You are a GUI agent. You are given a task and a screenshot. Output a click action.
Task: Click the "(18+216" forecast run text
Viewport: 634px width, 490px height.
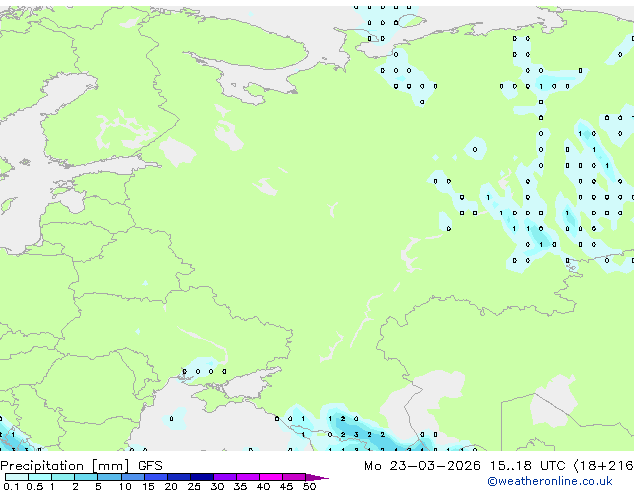coord(604,466)
